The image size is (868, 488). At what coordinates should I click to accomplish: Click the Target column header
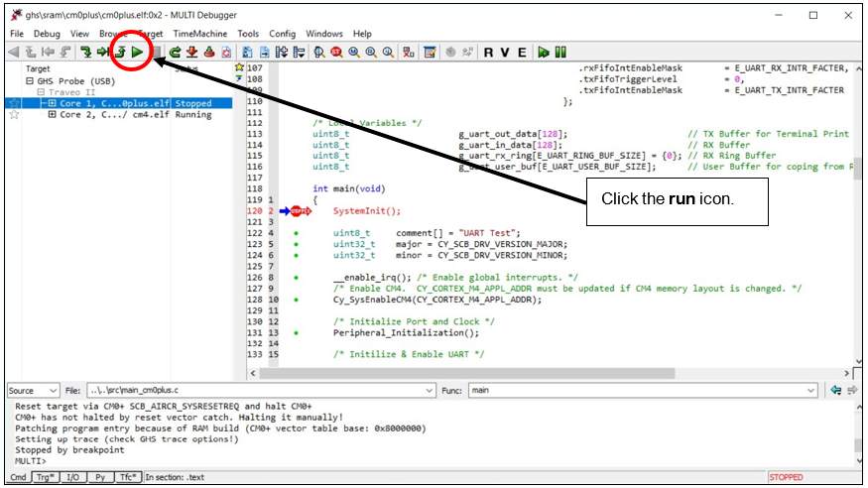[x=38, y=68]
